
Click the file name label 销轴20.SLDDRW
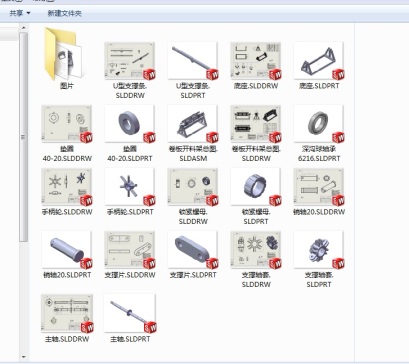coord(319,212)
